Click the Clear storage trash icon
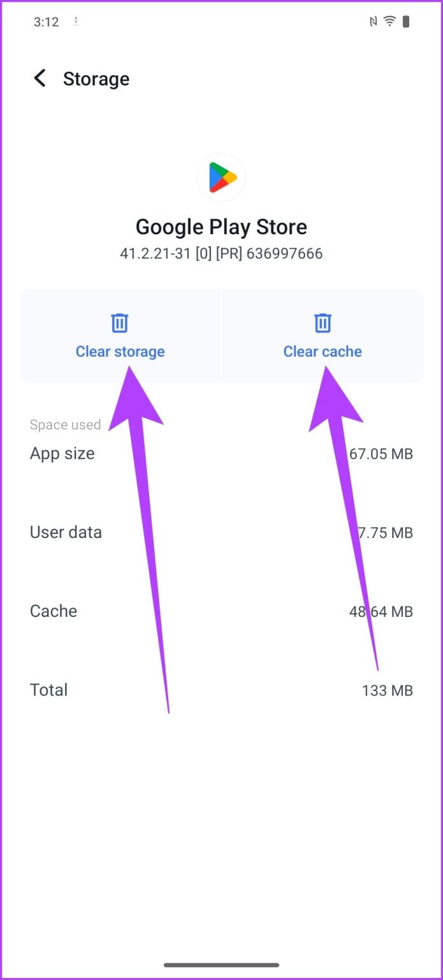Screen dimensions: 443x980 [x=120, y=323]
